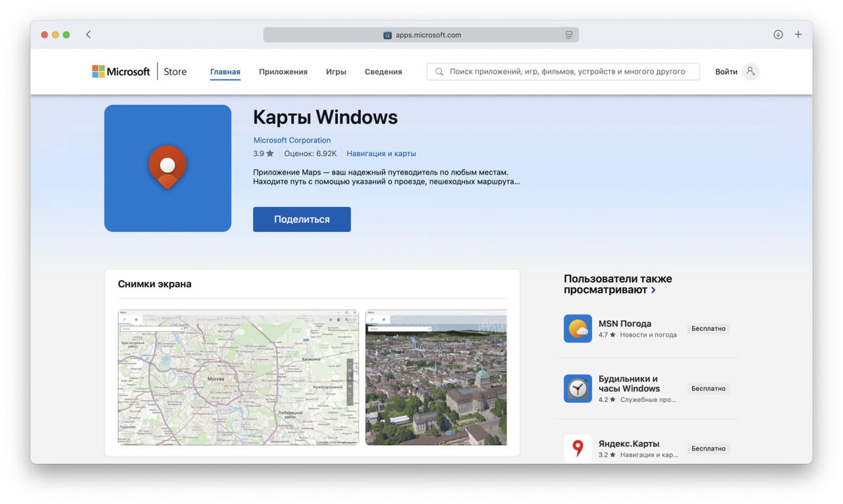Open the Навигация и карты category link

(x=381, y=154)
